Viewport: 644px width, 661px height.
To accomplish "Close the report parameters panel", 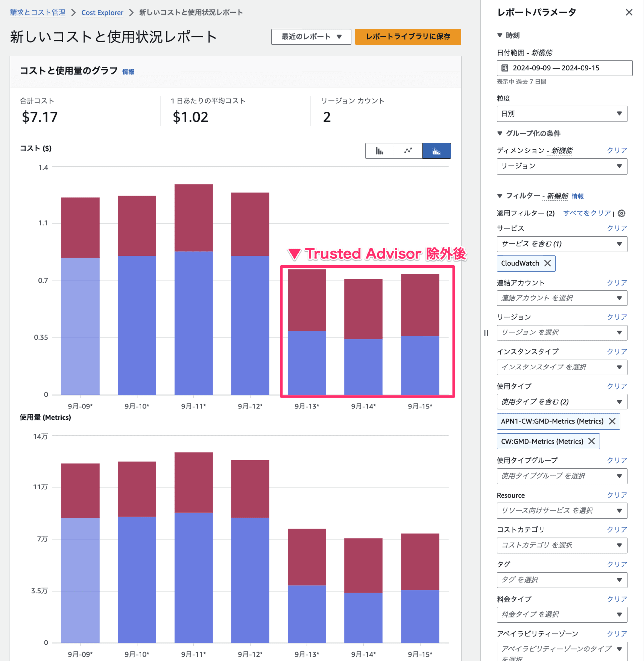I will tap(629, 13).
